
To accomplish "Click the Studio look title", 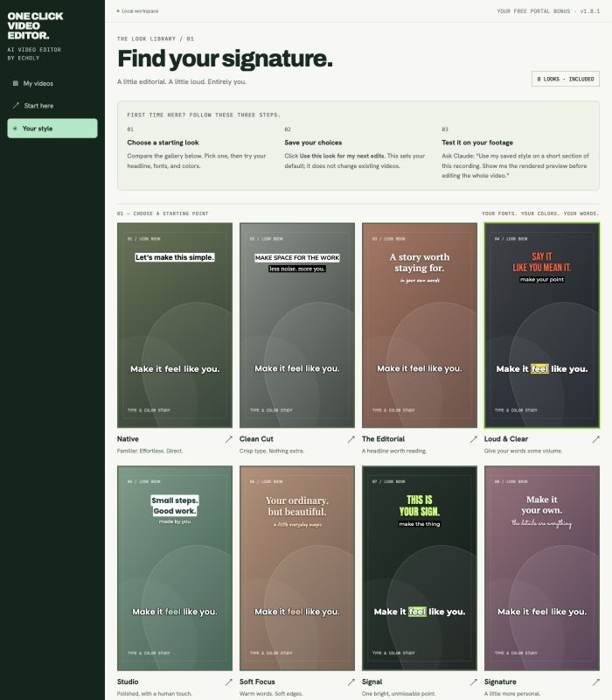I will coord(128,682).
